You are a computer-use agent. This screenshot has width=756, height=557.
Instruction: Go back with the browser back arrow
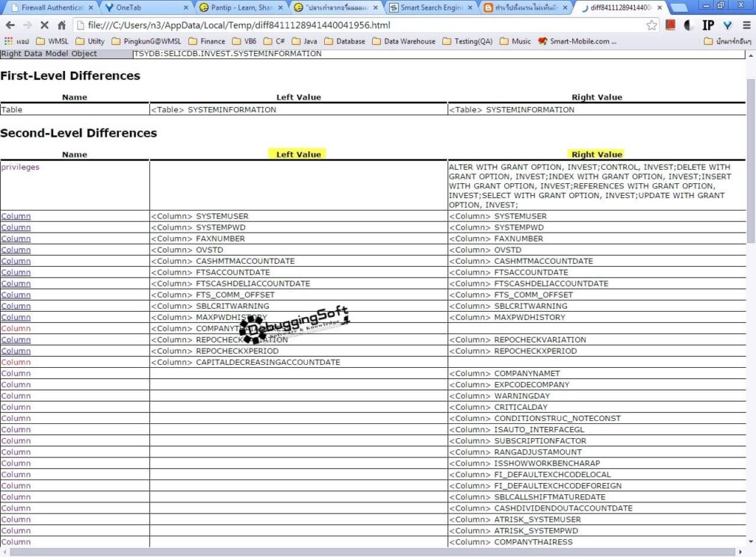coord(10,25)
